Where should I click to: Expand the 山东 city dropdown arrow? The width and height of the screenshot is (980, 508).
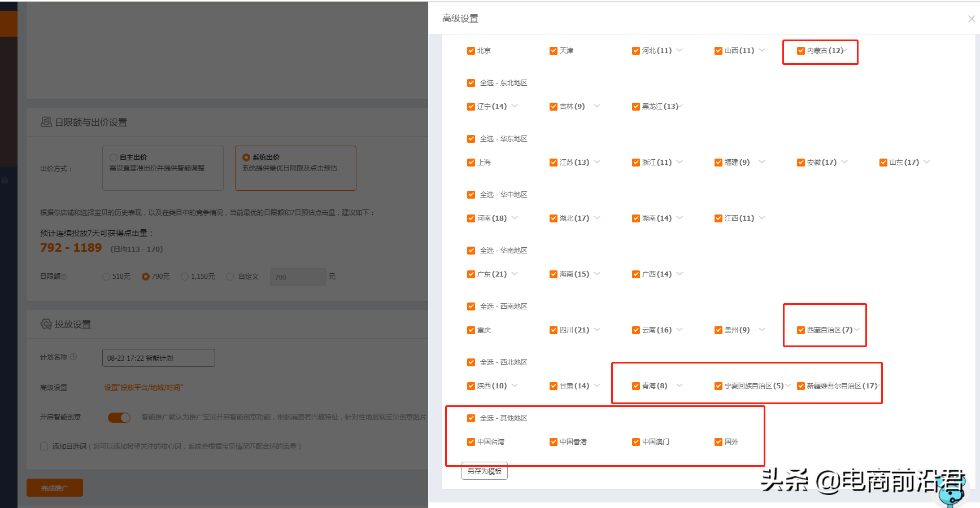[x=927, y=162]
